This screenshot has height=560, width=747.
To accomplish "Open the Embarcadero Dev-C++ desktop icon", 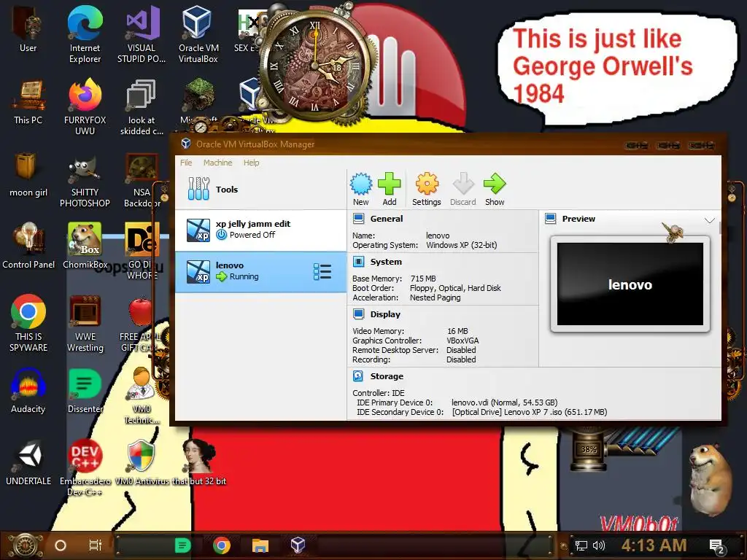I will [x=85, y=467].
